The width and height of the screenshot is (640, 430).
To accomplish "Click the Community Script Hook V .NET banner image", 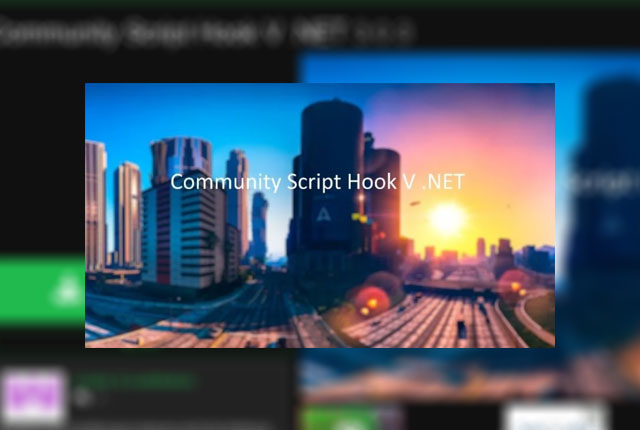I will click(x=320, y=215).
